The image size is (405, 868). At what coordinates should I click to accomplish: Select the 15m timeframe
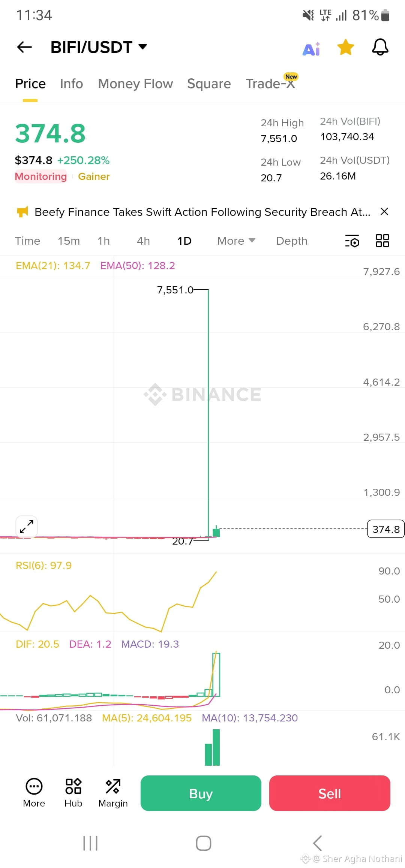click(x=69, y=241)
